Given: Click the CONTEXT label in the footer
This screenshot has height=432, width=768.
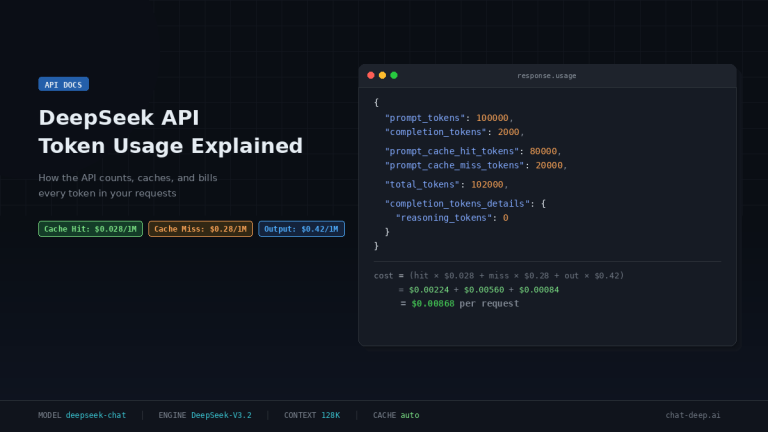Looking at the screenshot, I should [x=300, y=415].
